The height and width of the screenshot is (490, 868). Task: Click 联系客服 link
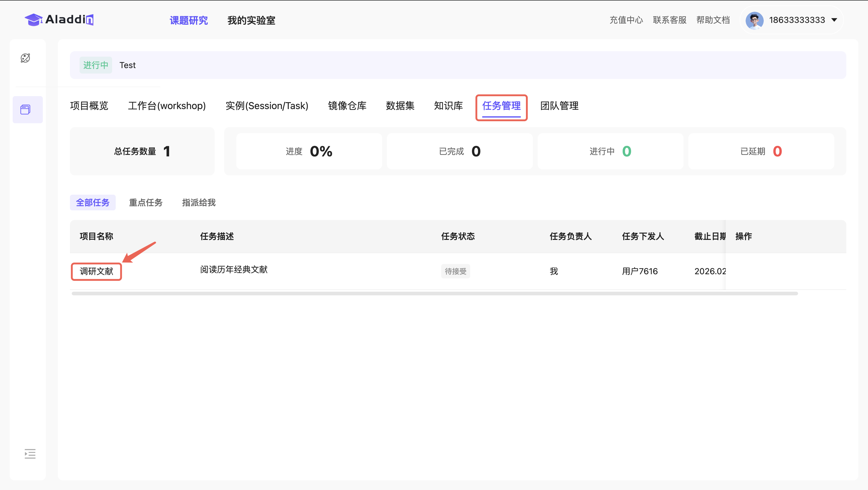tap(669, 20)
